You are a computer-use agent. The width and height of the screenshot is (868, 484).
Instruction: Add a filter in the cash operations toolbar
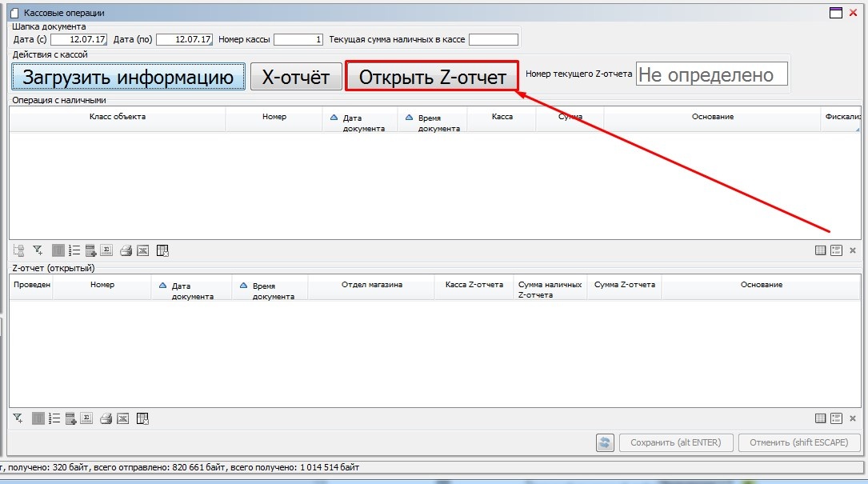point(37,250)
